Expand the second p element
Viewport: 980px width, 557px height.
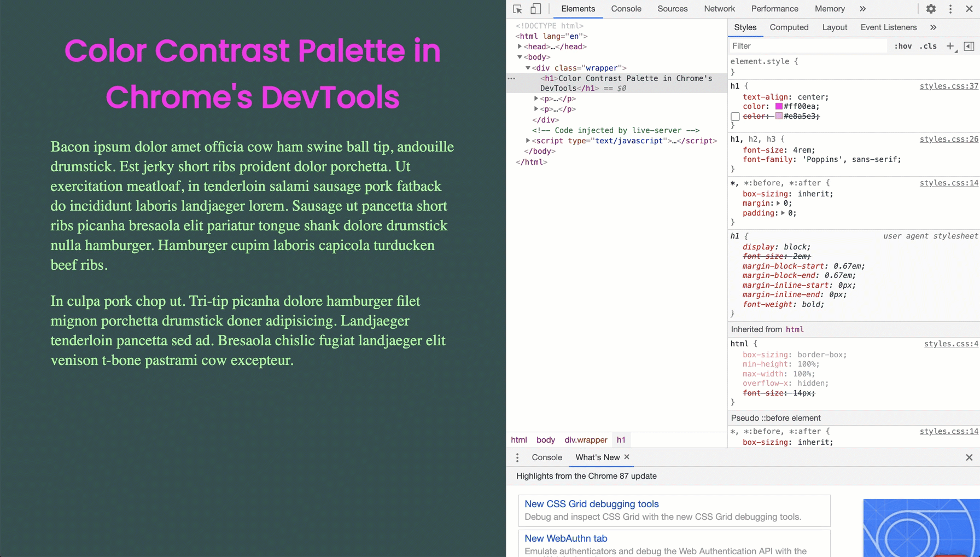[x=536, y=109]
